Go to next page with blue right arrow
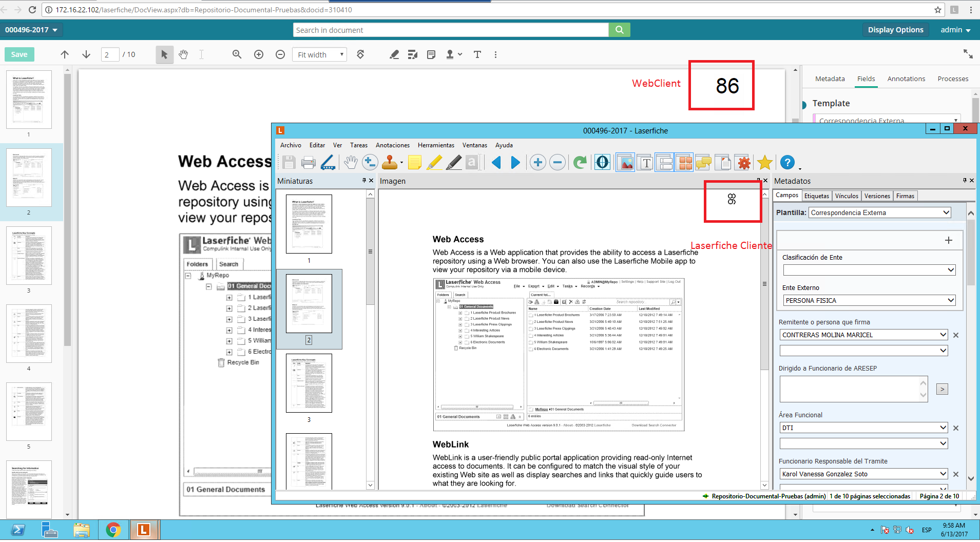The height and width of the screenshot is (542, 980). 515,163
